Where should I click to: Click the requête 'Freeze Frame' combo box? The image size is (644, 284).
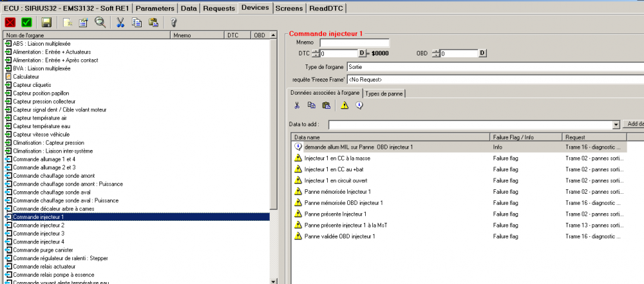pos(495,79)
